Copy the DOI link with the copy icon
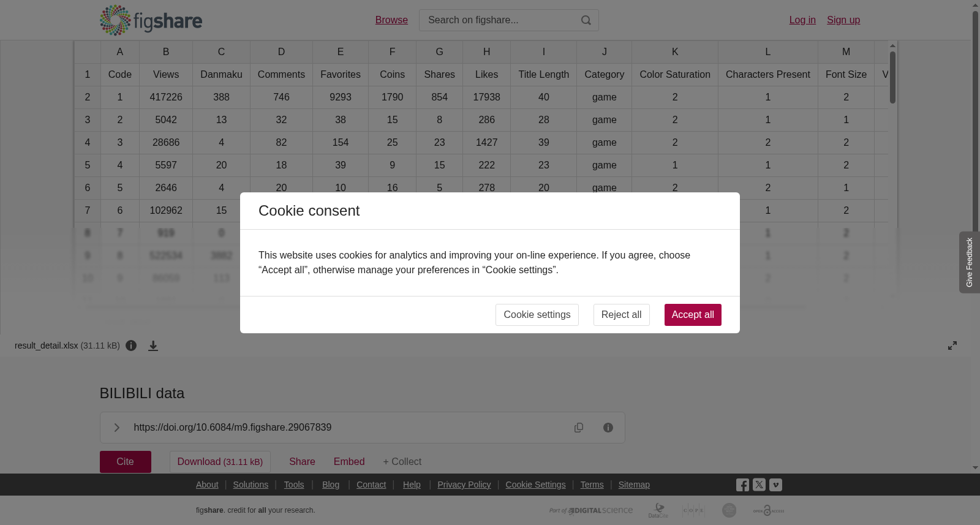Image resolution: width=980 pixels, height=525 pixels. tap(579, 428)
